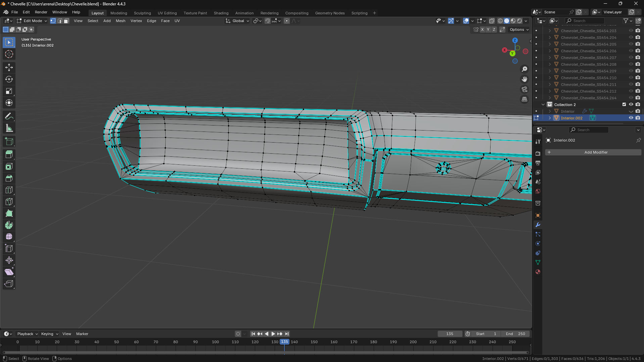Image resolution: width=644 pixels, height=362 pixels.
Task: Select the Move tool in toolbar
Action: (x=9, y=67)
